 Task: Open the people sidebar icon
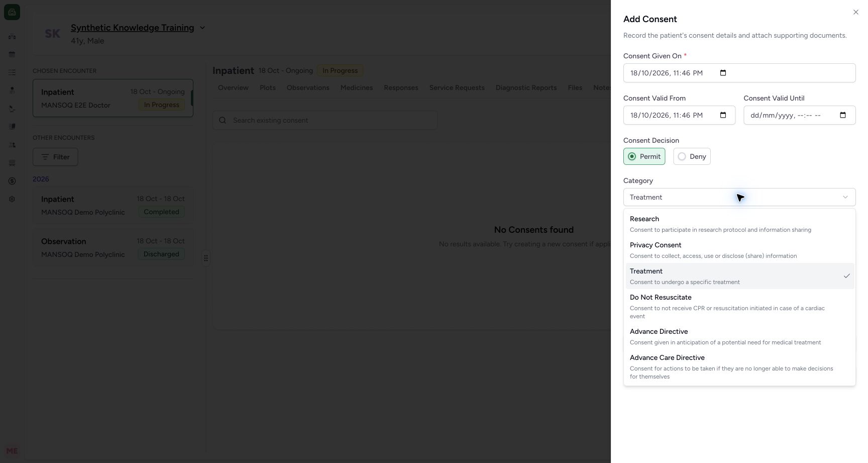click(12, 145)
